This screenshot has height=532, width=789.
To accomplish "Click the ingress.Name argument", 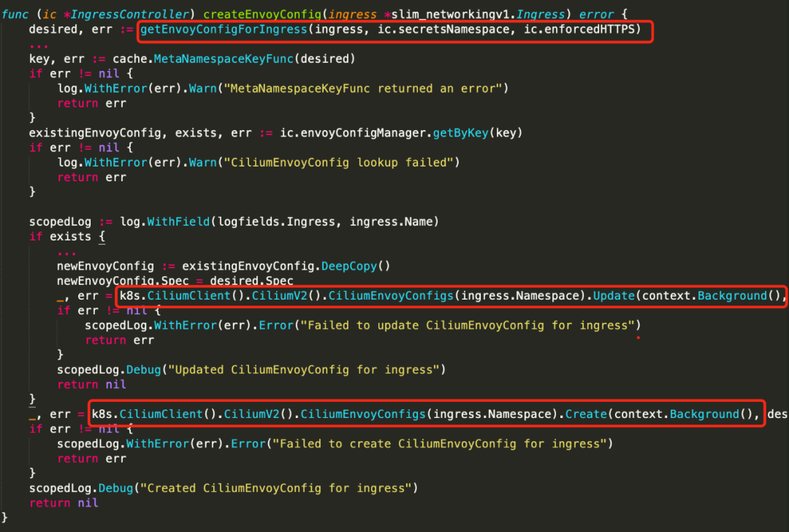I will [390, 221].
